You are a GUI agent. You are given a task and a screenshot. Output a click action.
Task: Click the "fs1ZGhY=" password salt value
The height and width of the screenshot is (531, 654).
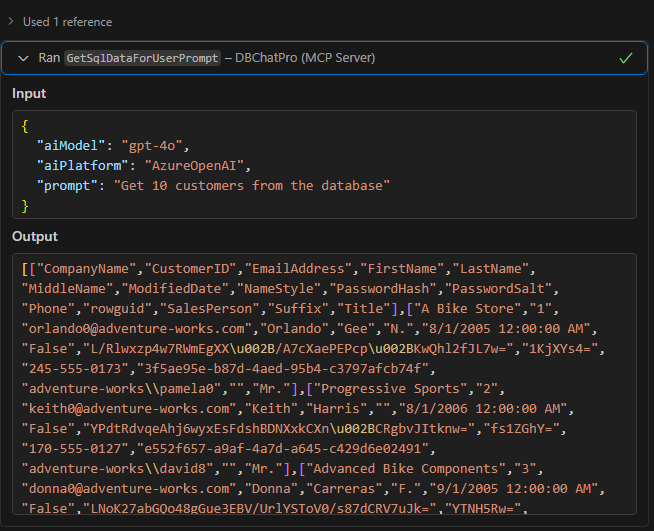[x=522, y=429]
